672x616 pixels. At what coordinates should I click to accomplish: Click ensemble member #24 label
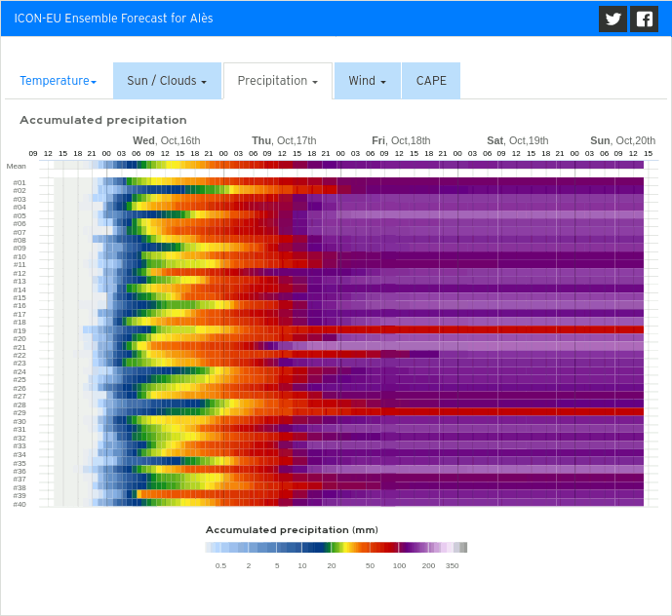coord(20,371)
